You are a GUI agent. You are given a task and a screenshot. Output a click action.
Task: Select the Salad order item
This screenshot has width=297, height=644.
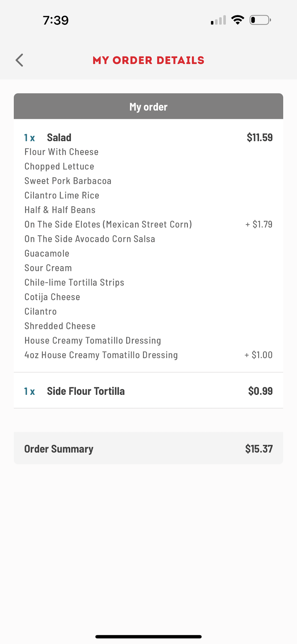(x=59, y=137)
